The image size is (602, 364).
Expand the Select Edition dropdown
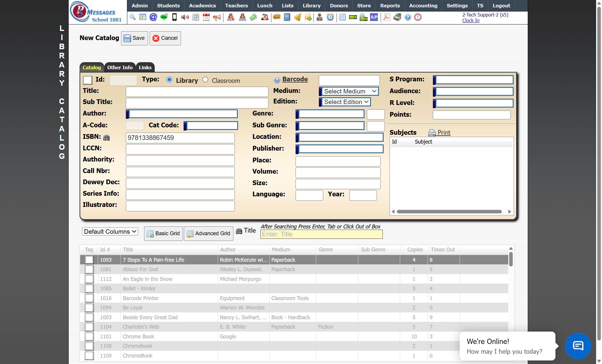[x=346, y=102]
